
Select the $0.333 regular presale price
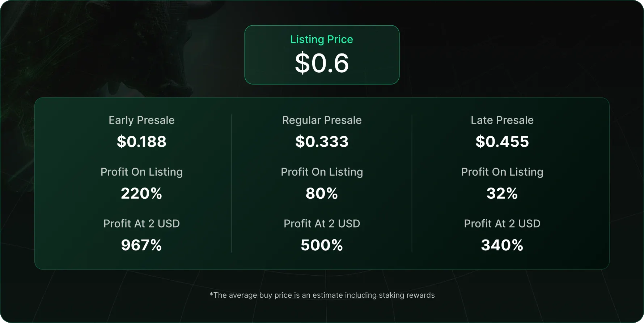tap(322, 142)
